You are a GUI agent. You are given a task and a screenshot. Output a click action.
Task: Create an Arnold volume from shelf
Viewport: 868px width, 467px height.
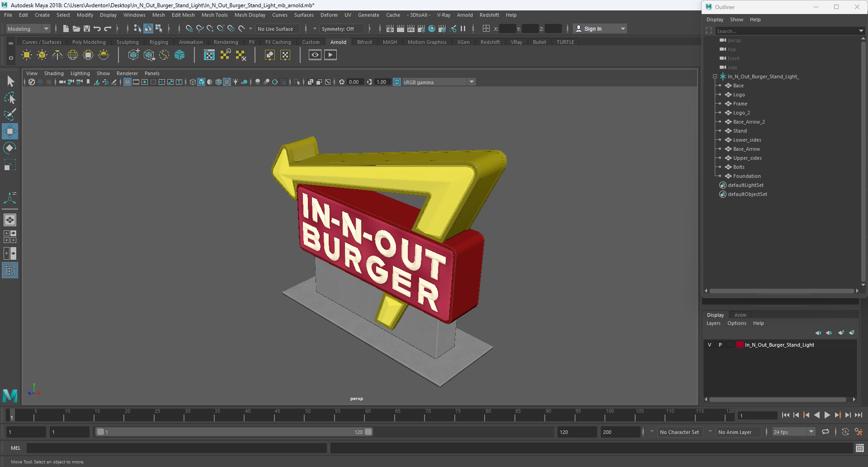coord(179,55)
